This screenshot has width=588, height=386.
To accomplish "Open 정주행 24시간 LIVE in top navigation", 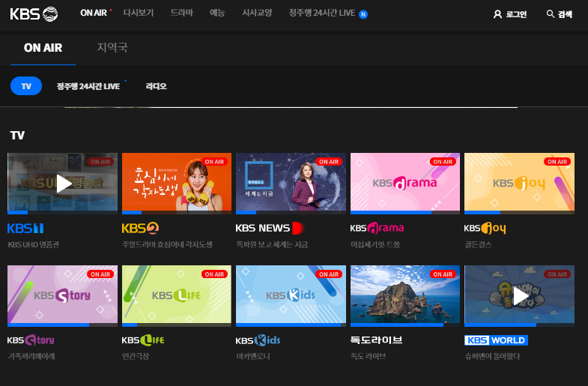I will pos(322,13).
